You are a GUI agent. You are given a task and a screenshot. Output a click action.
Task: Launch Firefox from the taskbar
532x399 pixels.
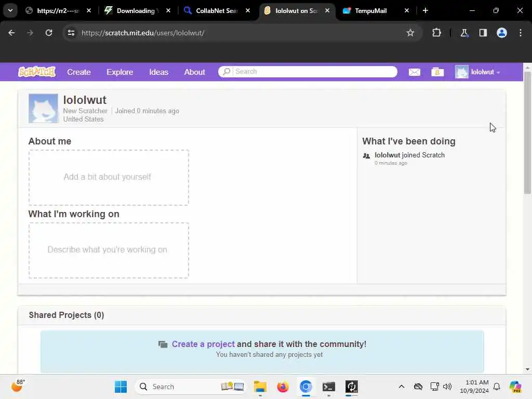(283, 387)
